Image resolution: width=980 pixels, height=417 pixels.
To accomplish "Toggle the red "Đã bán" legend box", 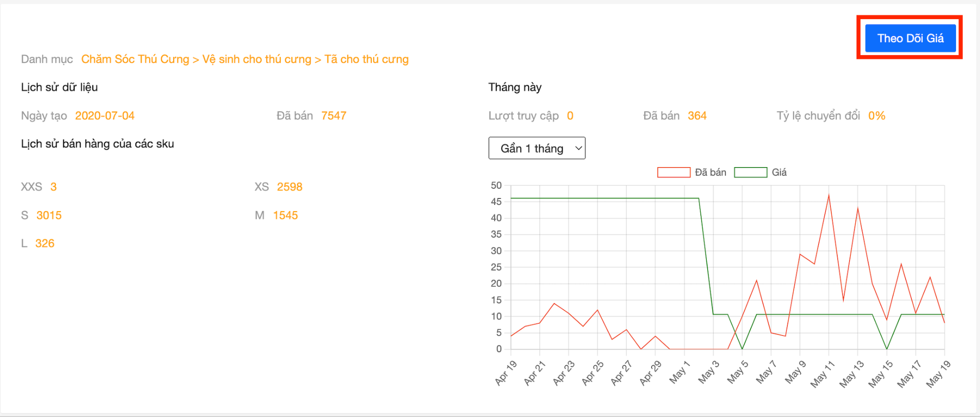I will coord(674,172).
